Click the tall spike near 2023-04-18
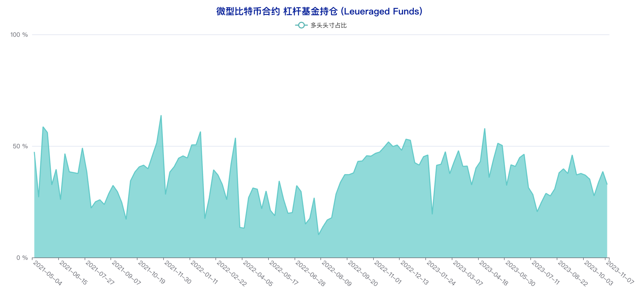The image size is (644, 292). [485, 129]
